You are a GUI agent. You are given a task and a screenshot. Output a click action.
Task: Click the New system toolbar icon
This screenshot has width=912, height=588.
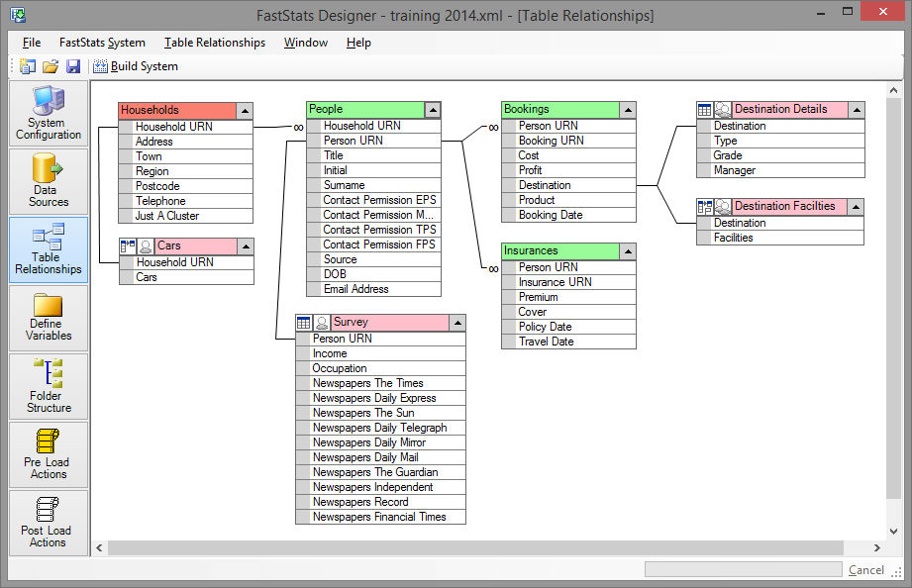28,66
